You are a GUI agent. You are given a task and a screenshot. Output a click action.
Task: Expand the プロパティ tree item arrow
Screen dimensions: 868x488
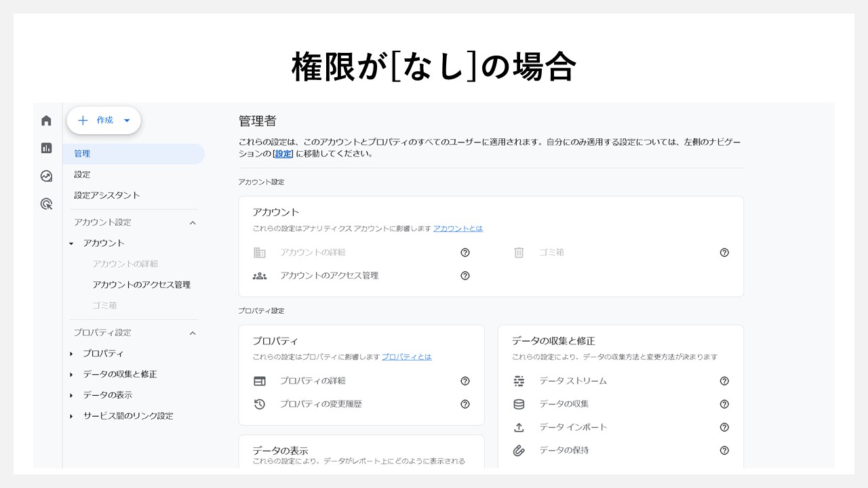(x=73, y=353)
